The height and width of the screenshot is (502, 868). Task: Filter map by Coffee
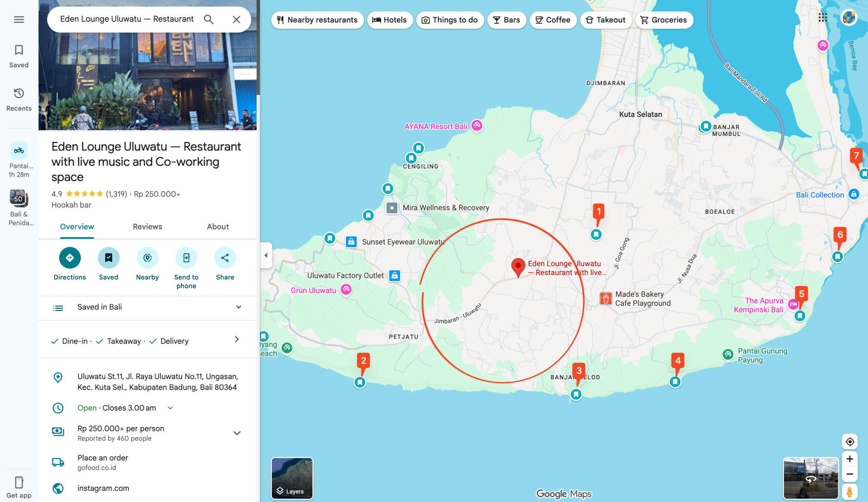(x=553, y=20)
